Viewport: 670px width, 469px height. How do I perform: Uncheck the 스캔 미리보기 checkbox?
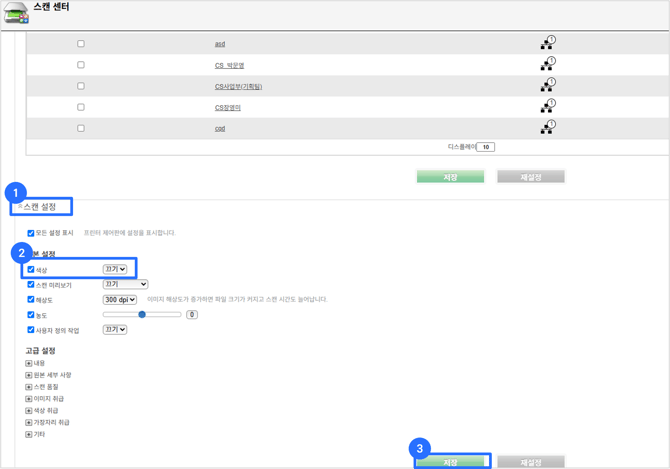pos(31,284)
